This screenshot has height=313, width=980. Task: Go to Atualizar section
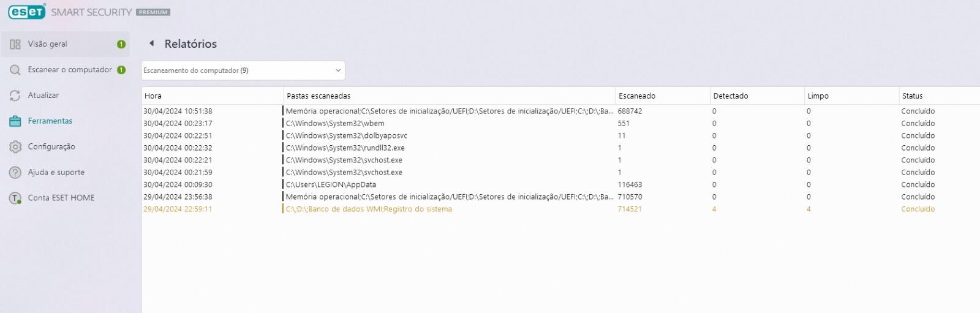65,96
